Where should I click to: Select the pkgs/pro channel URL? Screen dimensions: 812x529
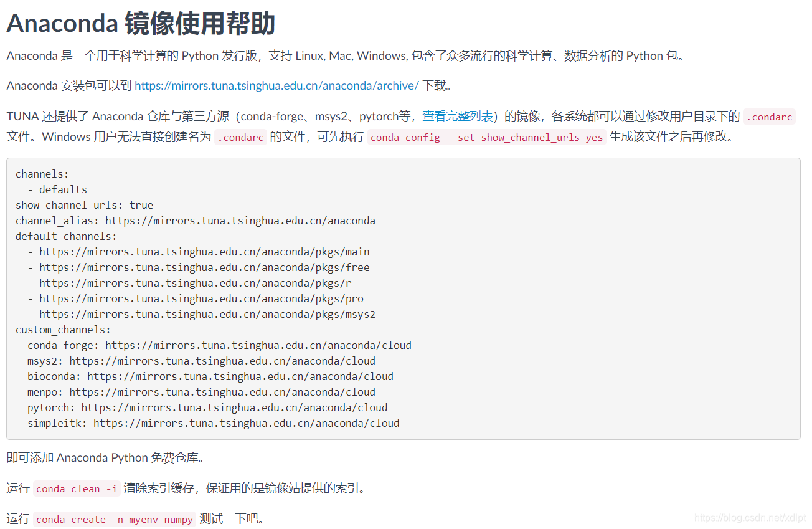click(199, 298)
